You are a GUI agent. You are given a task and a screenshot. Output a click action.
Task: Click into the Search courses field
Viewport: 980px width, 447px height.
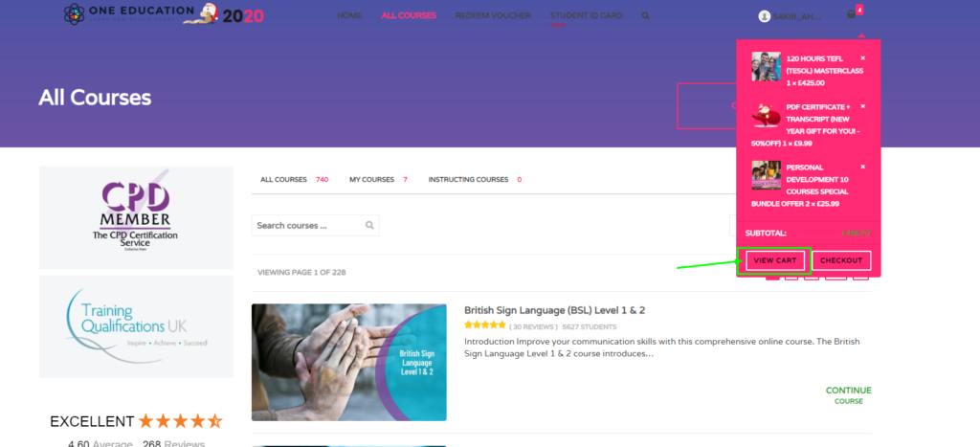point(316,225)
